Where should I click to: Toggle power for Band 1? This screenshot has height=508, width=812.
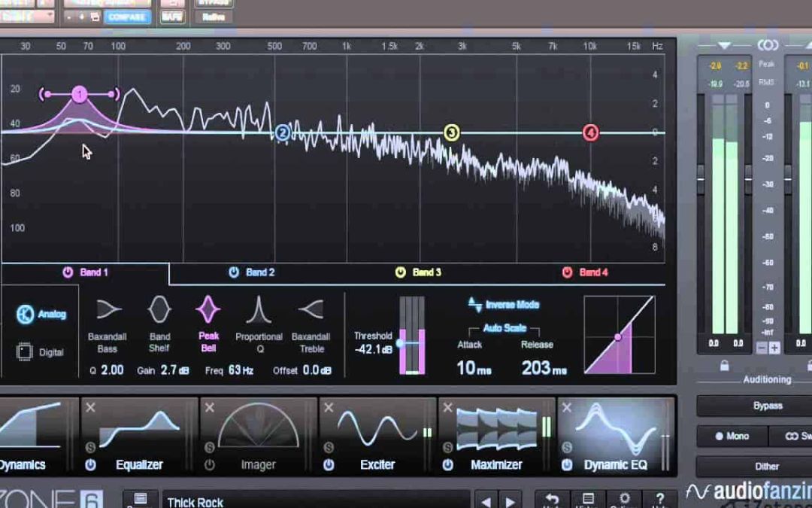click(68, 272)
